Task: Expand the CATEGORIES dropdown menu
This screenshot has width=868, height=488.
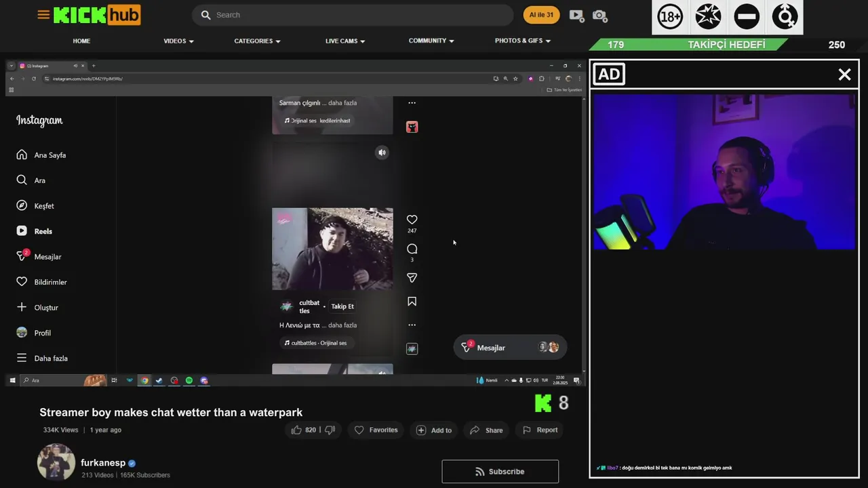Action: (x=257, y=41)
